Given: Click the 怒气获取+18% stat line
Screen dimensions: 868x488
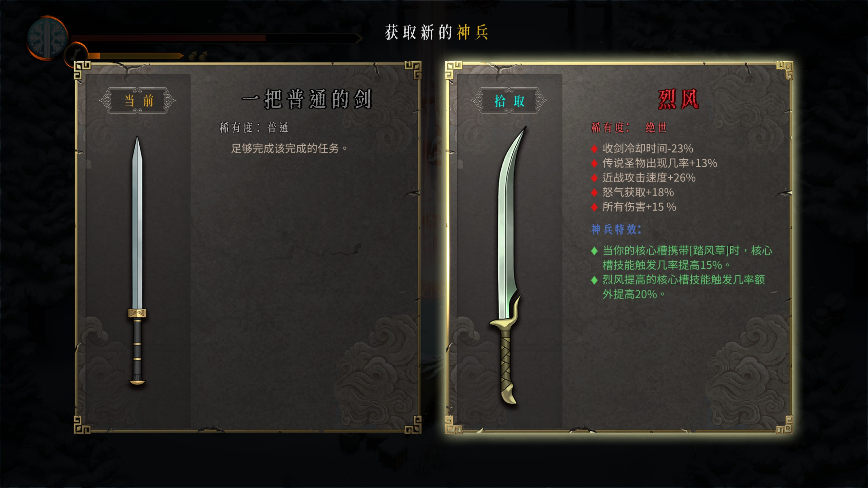Looking at the screenshot, I should point(638,192).
